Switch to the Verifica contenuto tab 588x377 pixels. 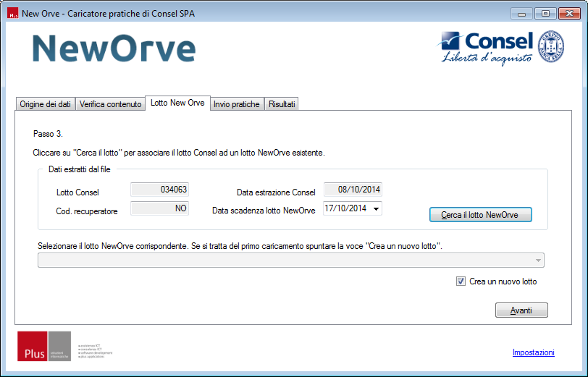[110, 104]
